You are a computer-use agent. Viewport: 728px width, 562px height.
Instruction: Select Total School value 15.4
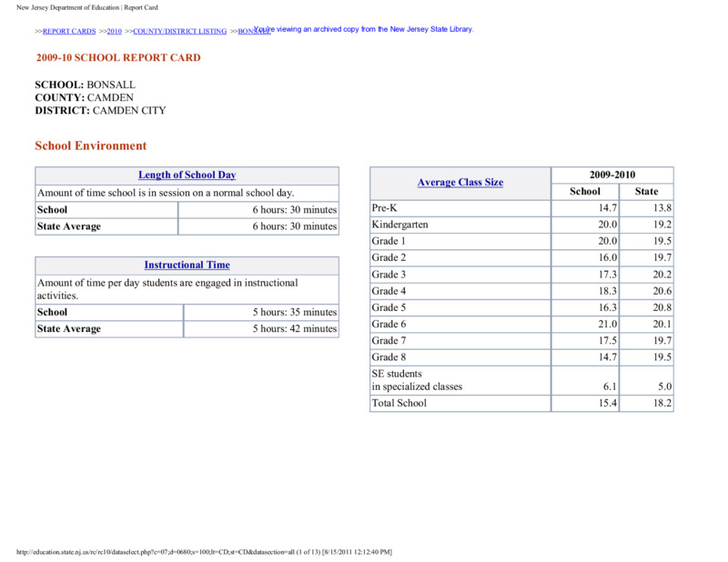[x=608, y=403]
